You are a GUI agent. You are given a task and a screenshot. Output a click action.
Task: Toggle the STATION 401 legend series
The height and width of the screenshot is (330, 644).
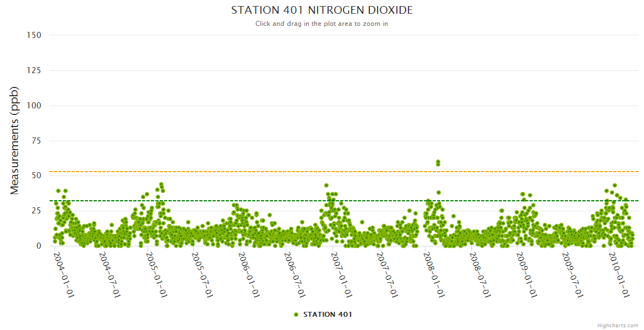tap(327, 315)
